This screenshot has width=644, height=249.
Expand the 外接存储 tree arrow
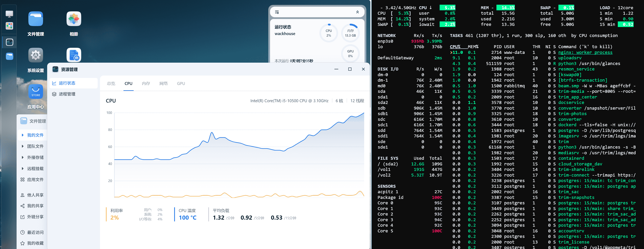(x=23, y=157)
